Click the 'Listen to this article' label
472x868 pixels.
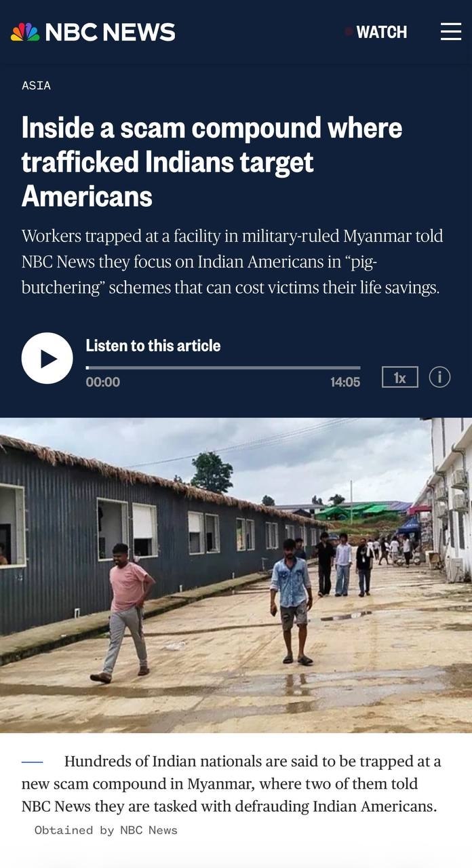coord(153,346)
